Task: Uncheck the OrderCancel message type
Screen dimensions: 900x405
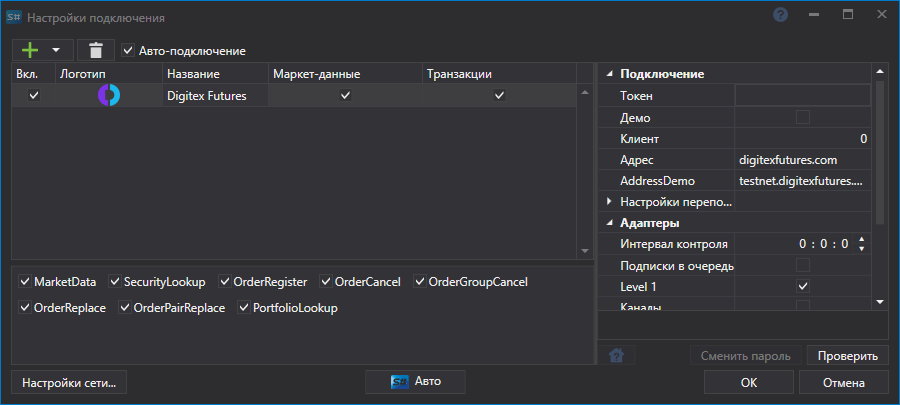Action: tap(325, 282)
